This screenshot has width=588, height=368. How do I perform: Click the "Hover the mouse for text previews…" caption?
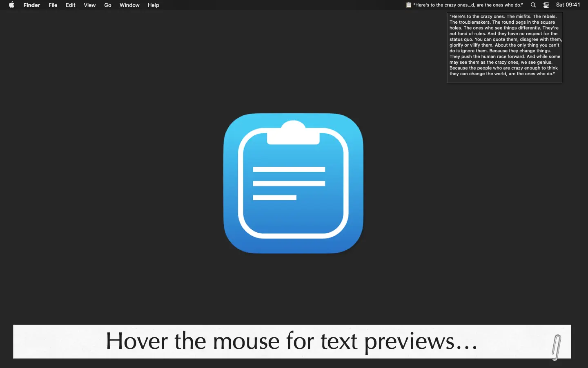tap(292, 341)
